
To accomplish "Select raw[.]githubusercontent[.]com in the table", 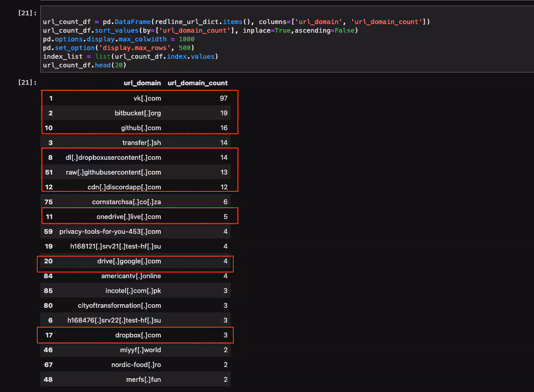I will click(x=113, y=172).
